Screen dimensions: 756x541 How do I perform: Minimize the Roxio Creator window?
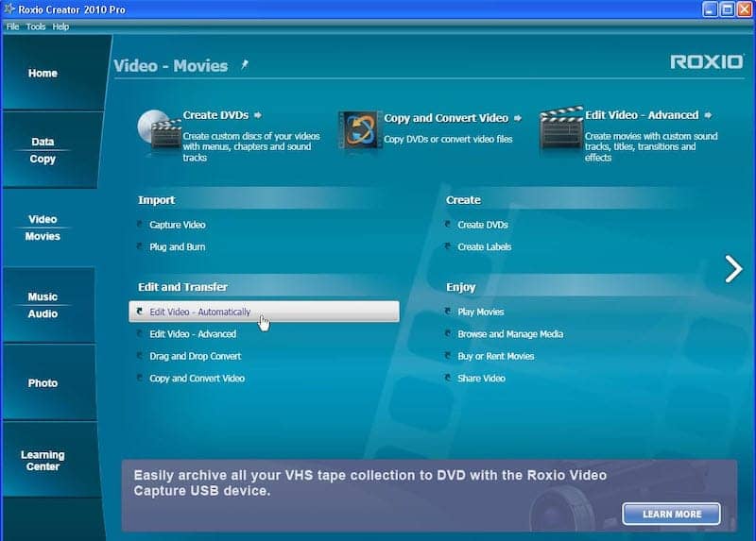pos(710,9)
